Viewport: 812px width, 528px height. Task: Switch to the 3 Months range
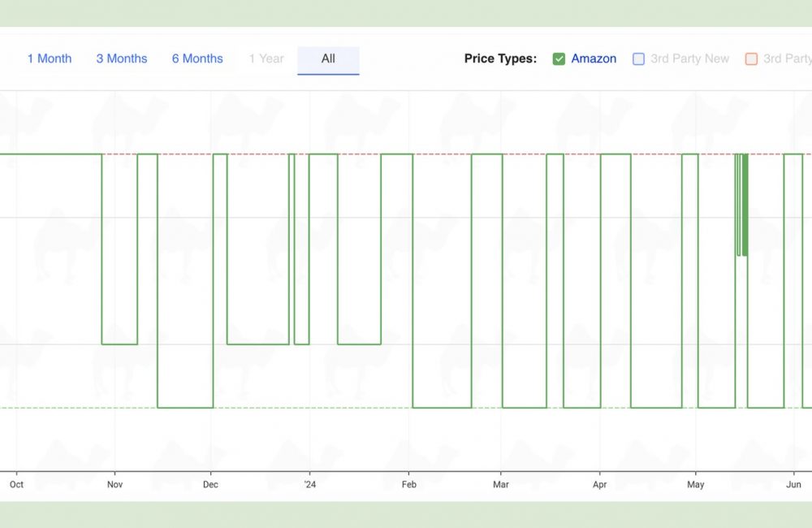[x=122, y=58]
